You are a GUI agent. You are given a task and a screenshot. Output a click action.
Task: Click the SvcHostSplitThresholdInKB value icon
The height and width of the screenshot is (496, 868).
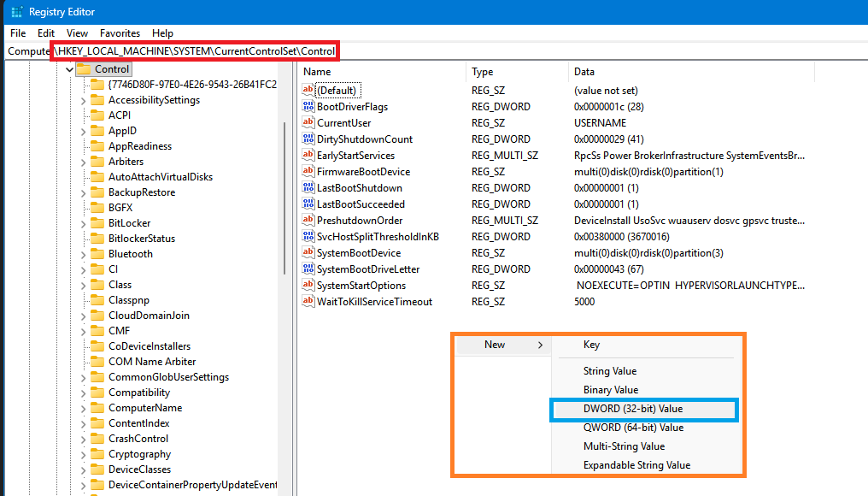pos(308,236)
